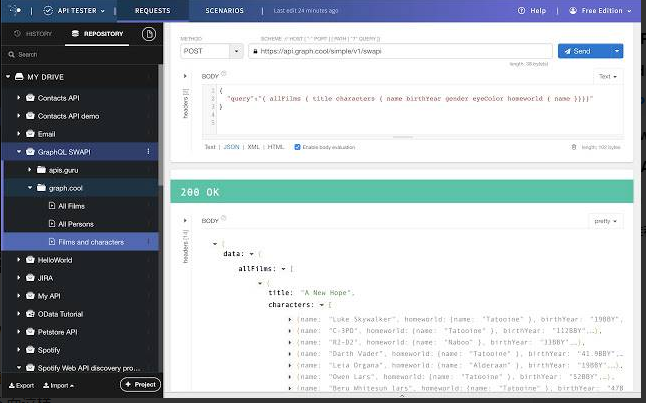
Task: Click the Spotify project icon
Action: [30, 350]
